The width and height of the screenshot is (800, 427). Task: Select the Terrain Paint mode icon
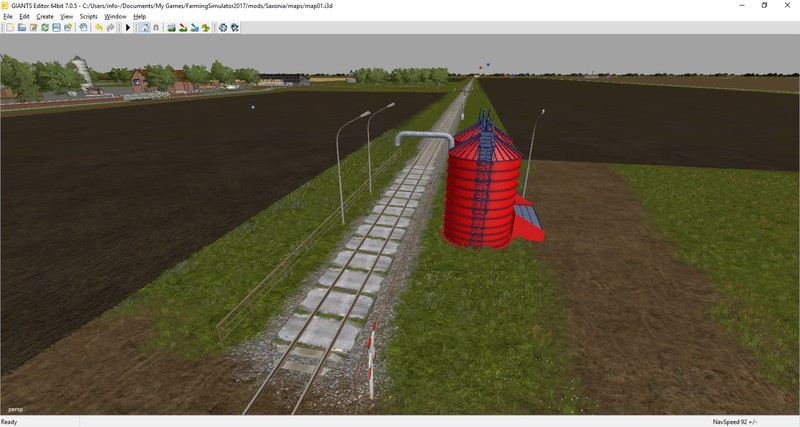185,27
